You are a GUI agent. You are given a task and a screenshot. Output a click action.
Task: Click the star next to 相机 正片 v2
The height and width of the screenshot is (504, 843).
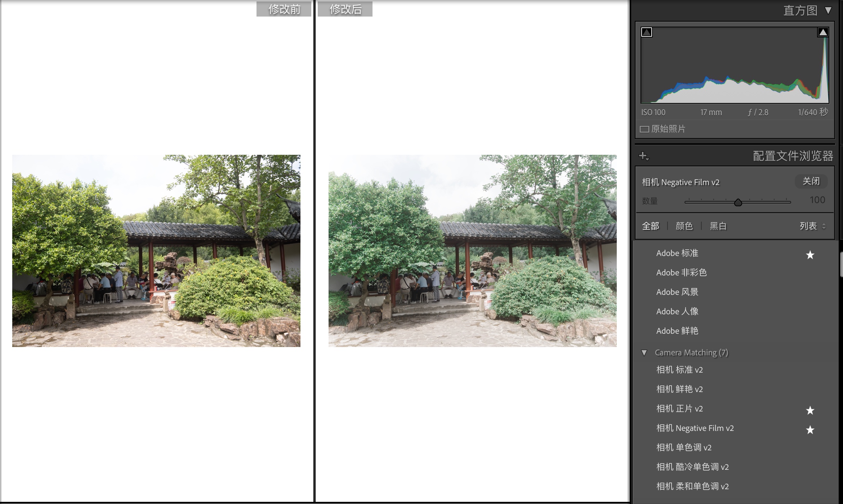810,410
